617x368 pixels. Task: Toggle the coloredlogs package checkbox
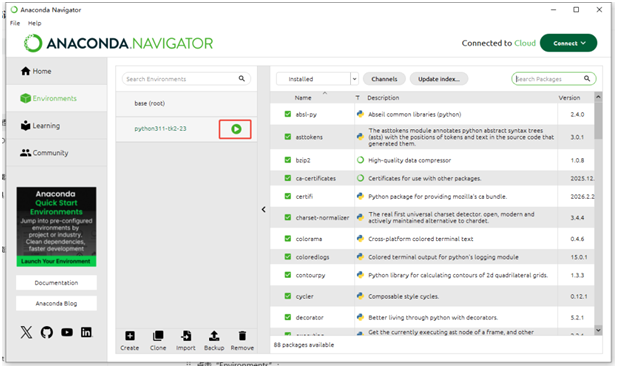pos(288,257)
